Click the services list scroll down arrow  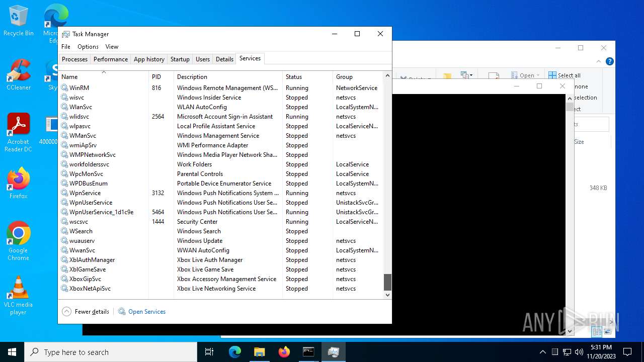pos(387,295)
